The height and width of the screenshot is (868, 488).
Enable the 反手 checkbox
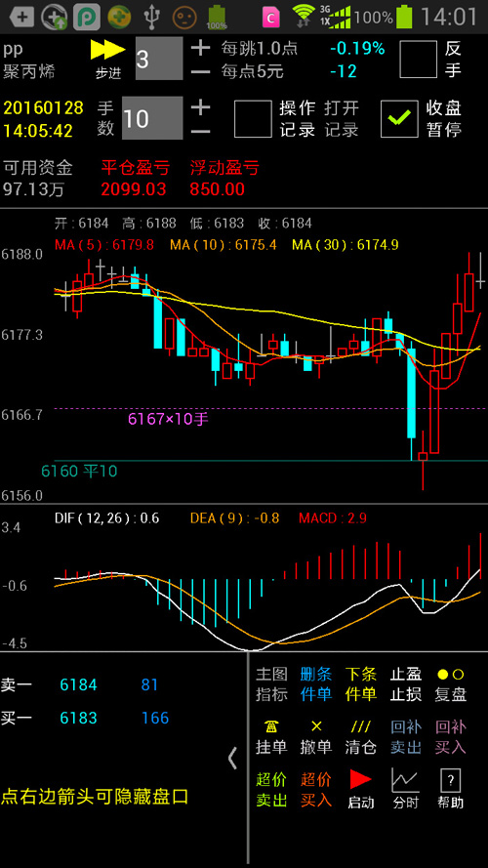(x=419, y=60)
